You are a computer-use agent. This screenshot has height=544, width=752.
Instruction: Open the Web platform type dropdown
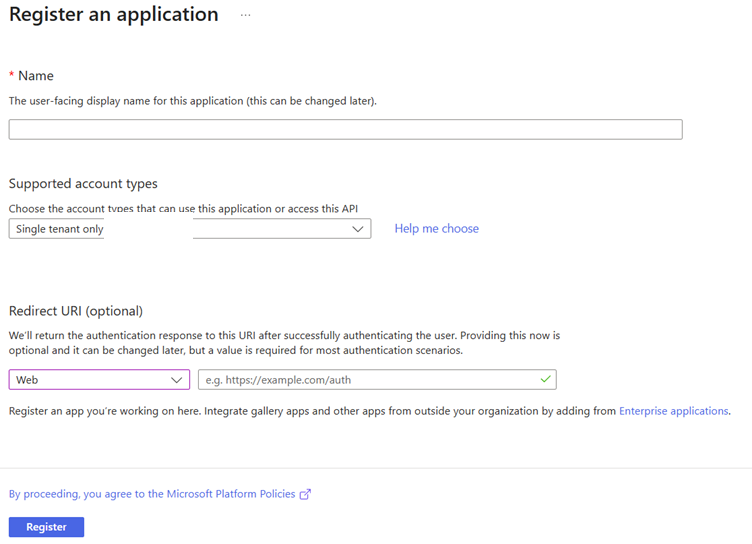point(99,380)
